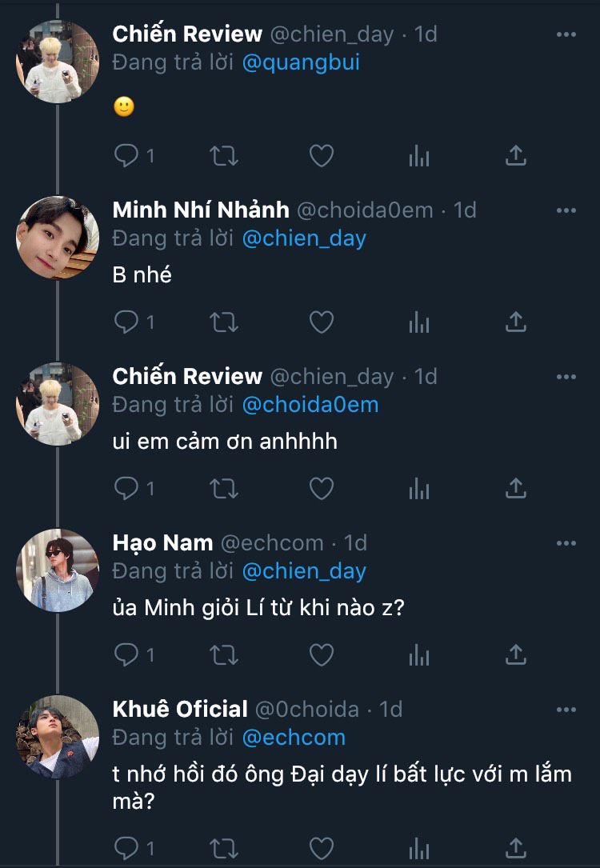Reply to Hạo Nam's question tweet
600x868 pixels.
[x=126, y=655]
